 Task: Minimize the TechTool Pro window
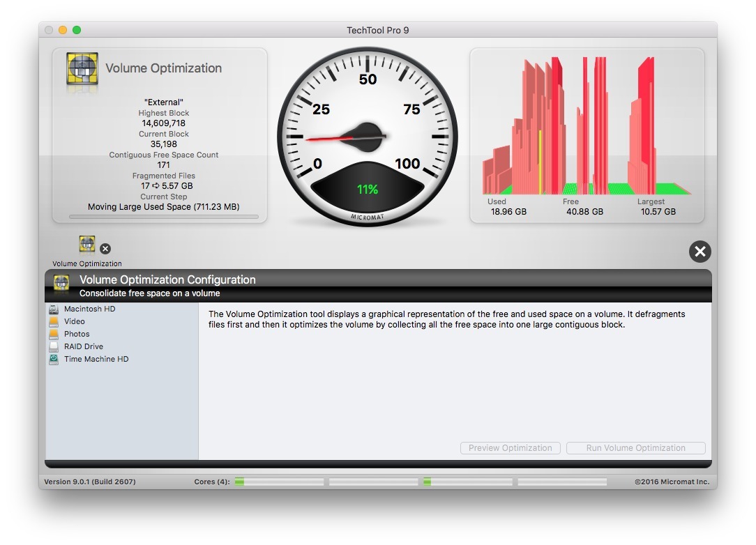pos(63,30)
